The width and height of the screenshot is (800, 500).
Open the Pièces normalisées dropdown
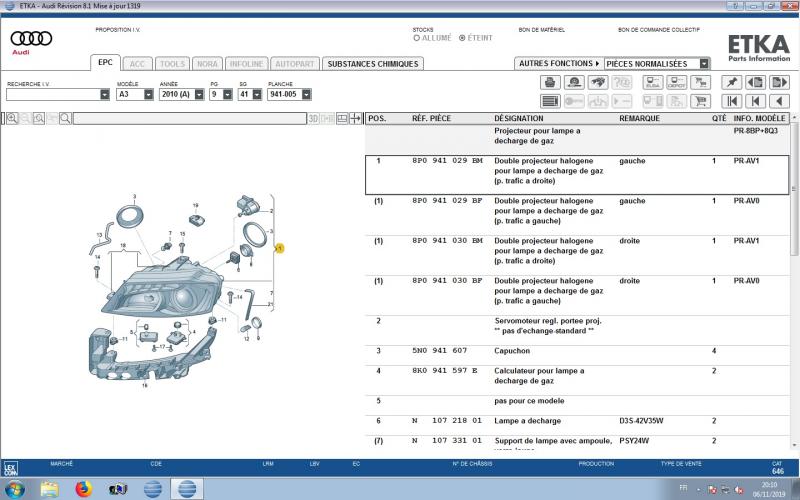[704, 64]
